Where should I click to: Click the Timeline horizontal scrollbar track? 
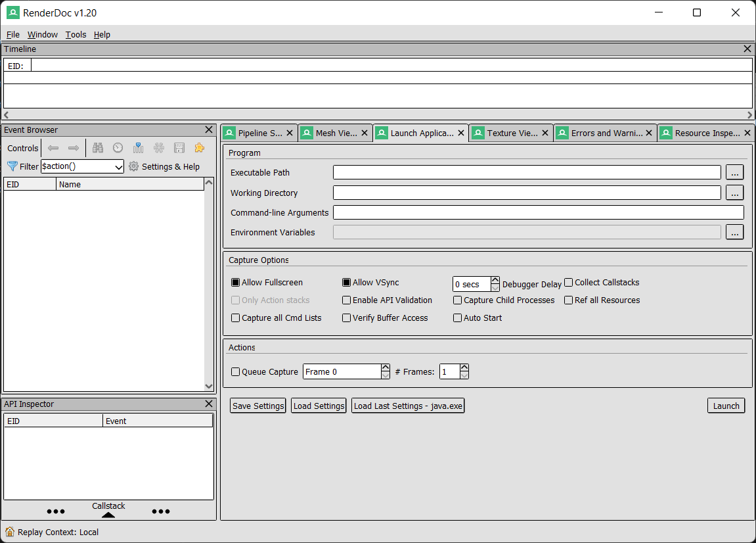point(378,115)
